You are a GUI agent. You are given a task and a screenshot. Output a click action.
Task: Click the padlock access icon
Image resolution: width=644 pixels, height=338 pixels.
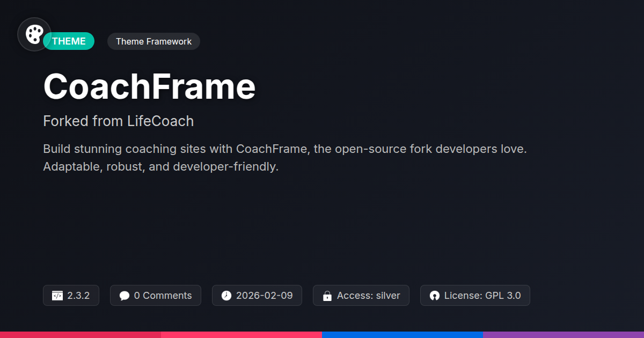coord(327,296)
